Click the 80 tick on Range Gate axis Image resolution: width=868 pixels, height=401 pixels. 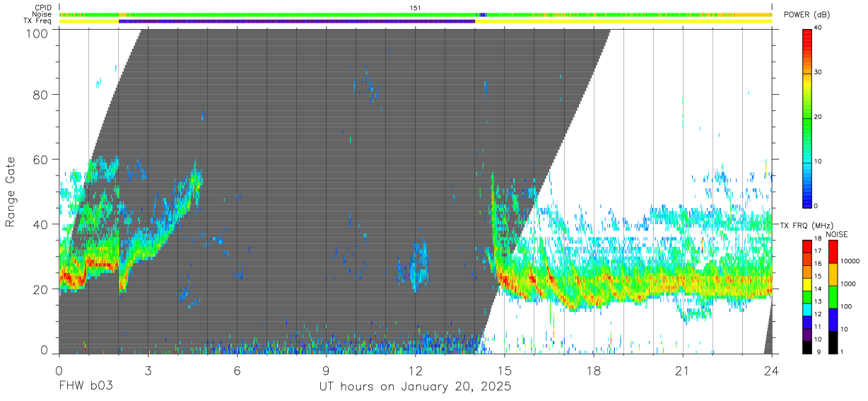[x=41, y=94]
